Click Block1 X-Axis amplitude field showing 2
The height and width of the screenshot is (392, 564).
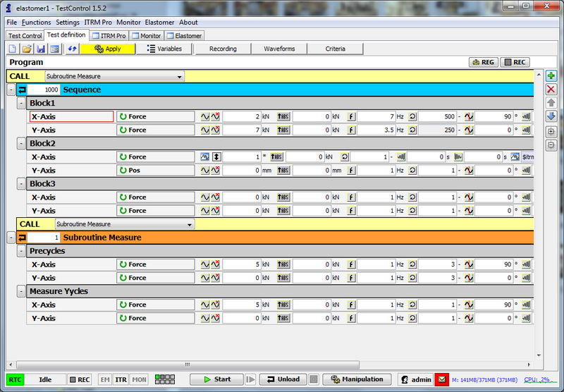pyautogui.click(x=242, y=116)
